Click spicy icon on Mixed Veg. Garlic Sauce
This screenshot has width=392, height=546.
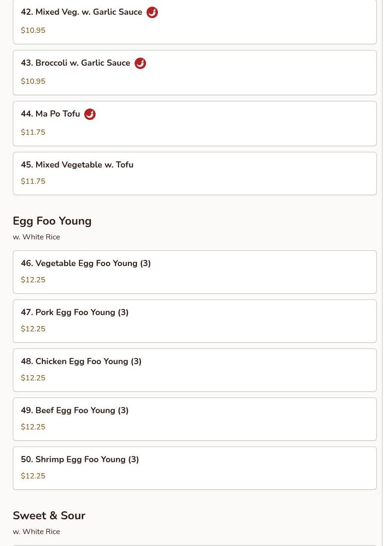tap(152, 12)
